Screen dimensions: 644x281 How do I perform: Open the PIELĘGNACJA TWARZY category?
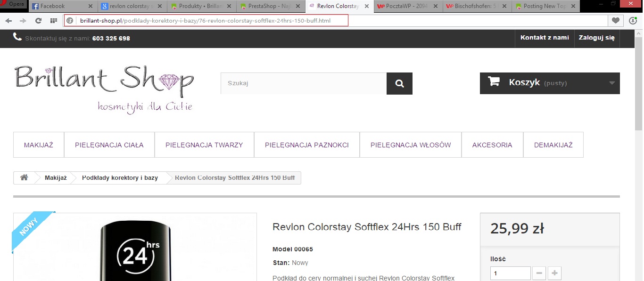[x=204, y=145]
